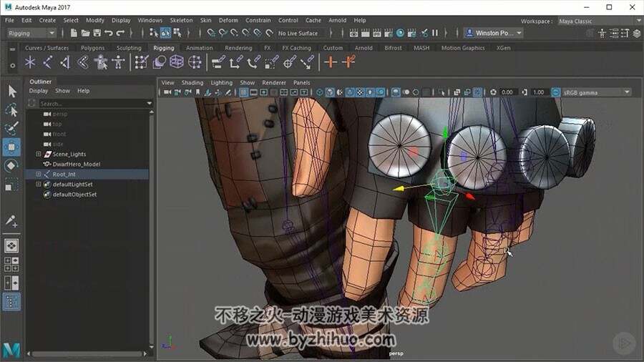
Task: Open the Outliner search filter dropdown
Action: pos(149,104)
